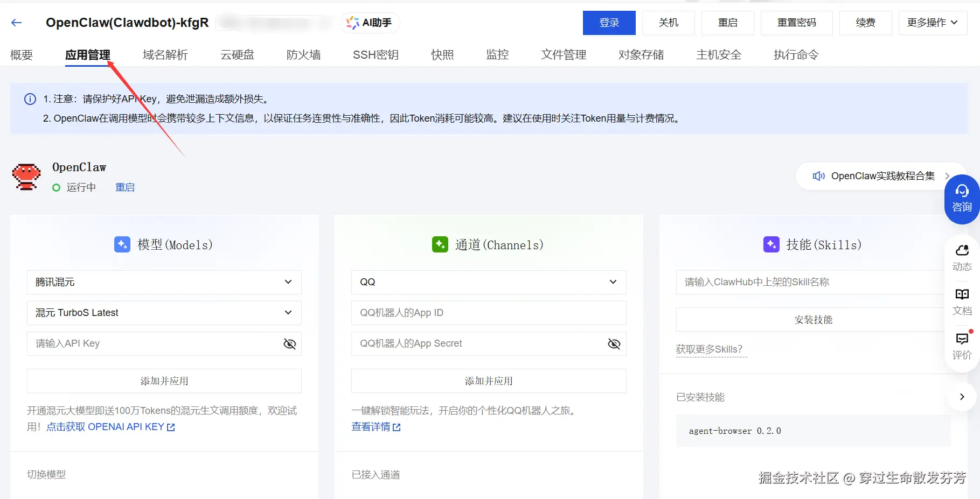Click the 已接入通道 section heading

click(x=376, y=475)
